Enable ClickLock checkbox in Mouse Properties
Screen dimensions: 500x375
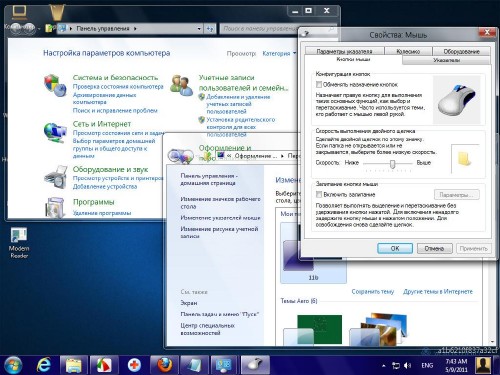point(319,194)
